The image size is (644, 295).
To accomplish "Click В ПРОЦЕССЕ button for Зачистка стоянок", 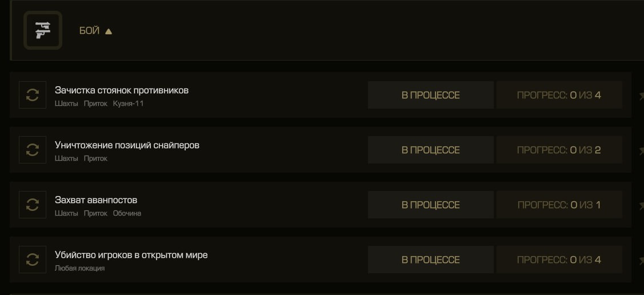I will [x=430, y=95].
